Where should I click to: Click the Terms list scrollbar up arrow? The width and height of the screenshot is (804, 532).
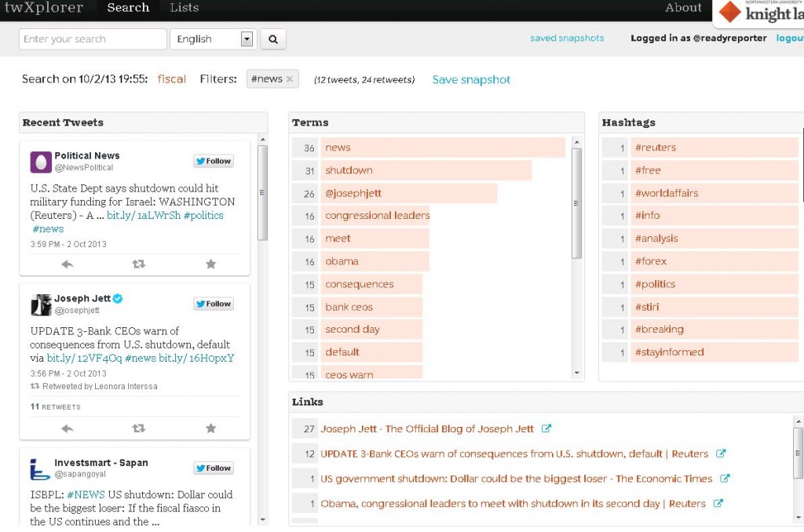coord(577,142)
